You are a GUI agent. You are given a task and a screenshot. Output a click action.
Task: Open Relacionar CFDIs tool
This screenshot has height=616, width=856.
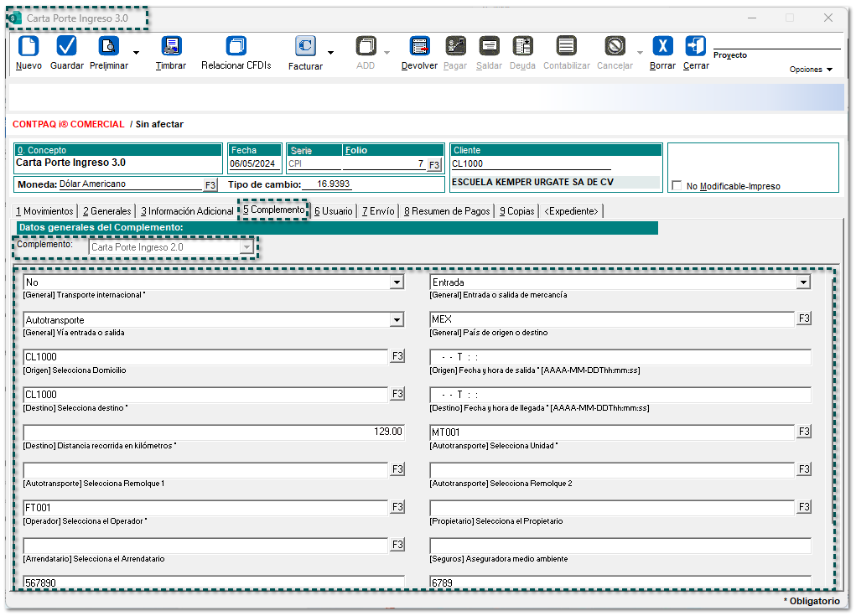pyautogui.click(x=236, y=47)
